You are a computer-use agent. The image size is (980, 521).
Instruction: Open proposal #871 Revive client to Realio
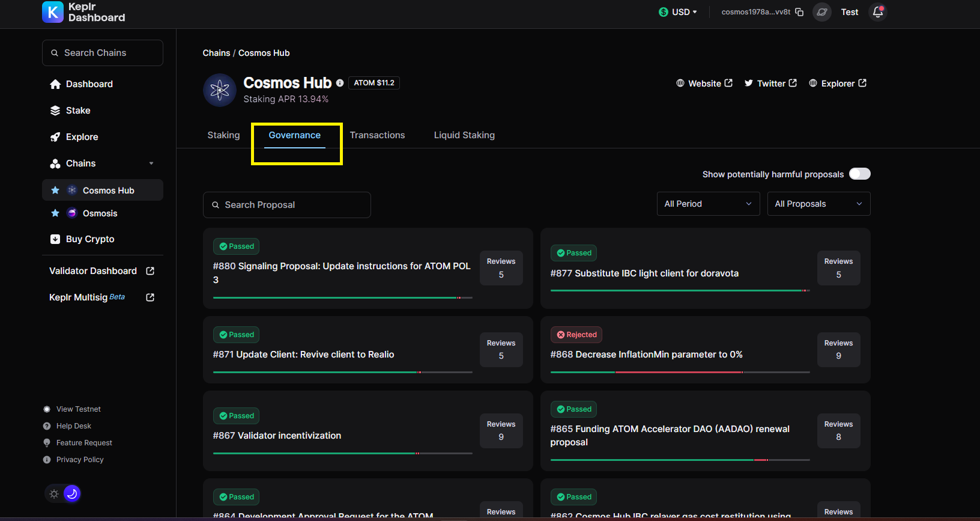303,355
